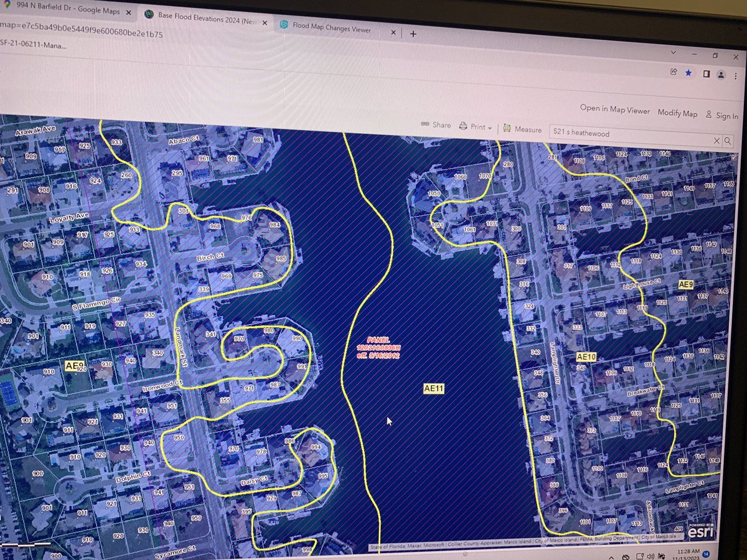Click the esri logo
This screenshot has height=560, width=747.
[701, 530]
